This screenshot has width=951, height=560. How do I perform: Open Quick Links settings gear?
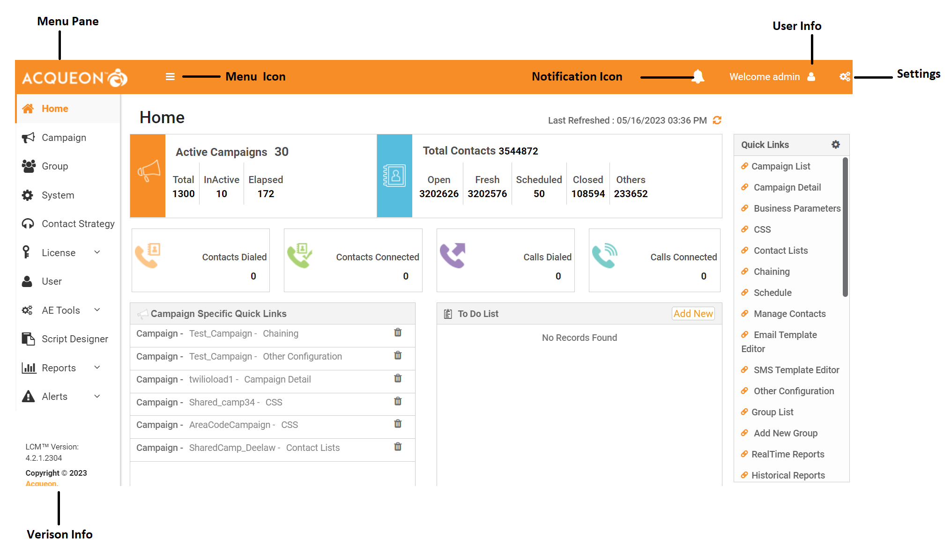[x=836, y=145]
